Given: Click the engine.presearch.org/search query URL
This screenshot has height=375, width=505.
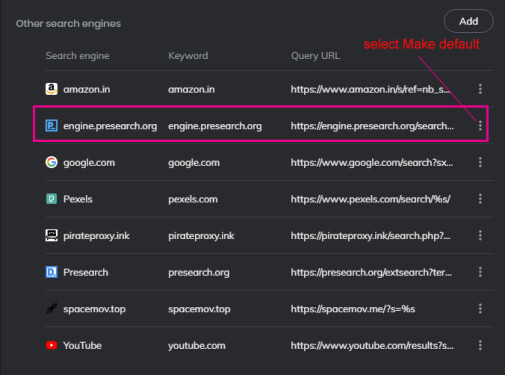Looking at the screenshot, I should [372, 126].
